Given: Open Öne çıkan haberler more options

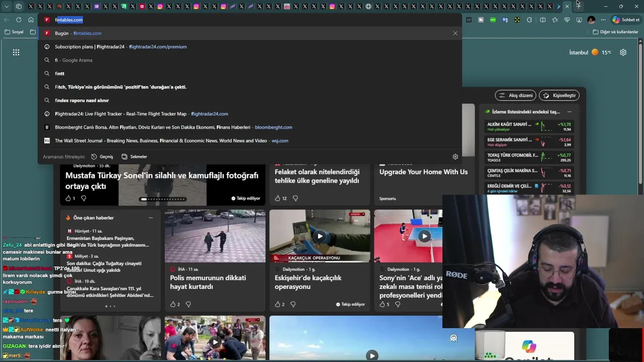Looking at the screenshot, I should pyautogui.click(x=150, y=218).
